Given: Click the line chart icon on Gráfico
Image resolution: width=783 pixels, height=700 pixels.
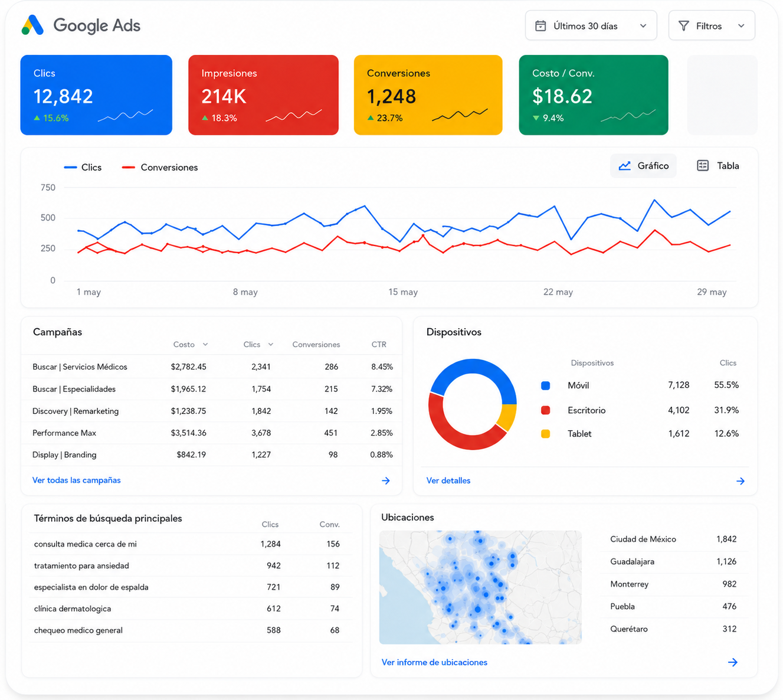Looking at the screenshot, I should (x=625, y=166).
